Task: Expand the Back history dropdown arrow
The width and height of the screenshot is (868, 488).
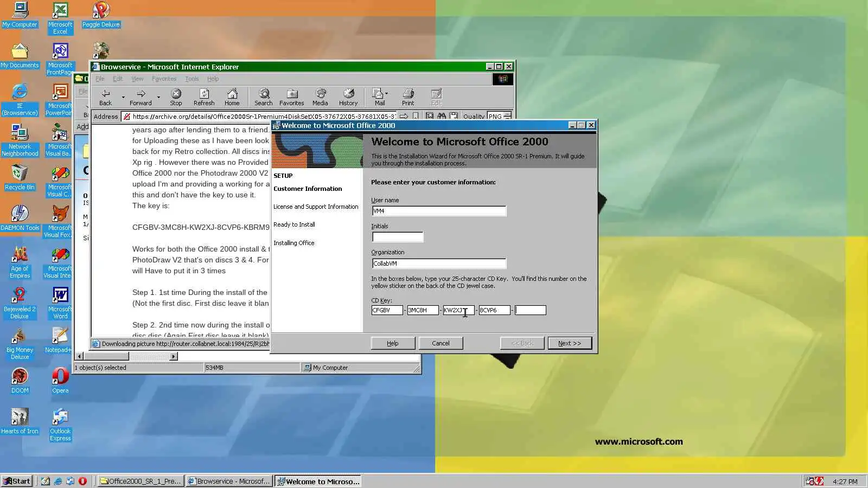Action: click(x=123, y=98)
